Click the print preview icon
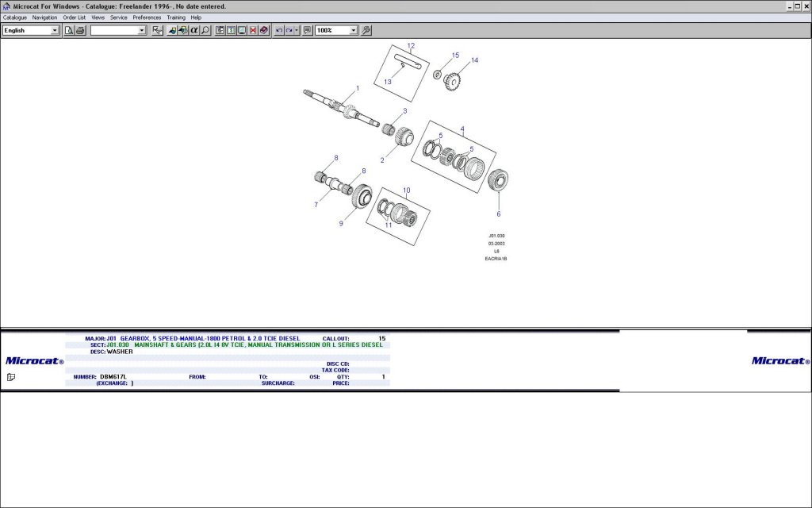This screenshot has width=812, height=508. point(69,31)
